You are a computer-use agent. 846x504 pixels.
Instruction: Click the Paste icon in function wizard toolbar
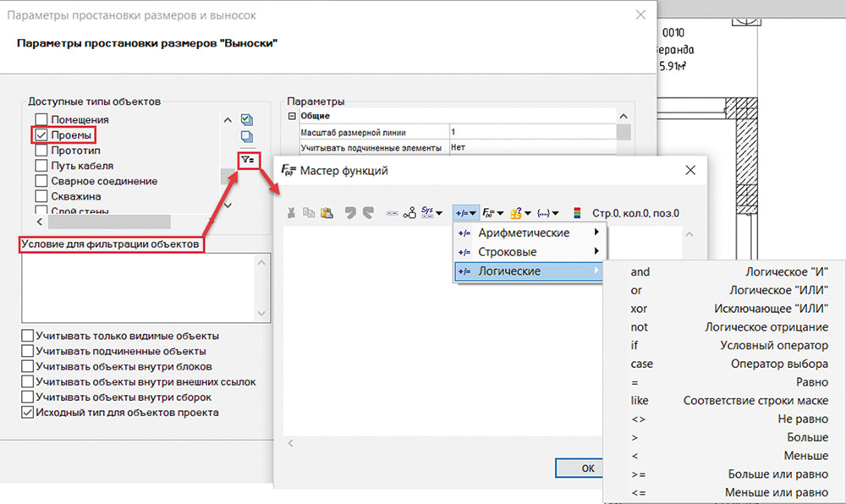tap(326, 213)
